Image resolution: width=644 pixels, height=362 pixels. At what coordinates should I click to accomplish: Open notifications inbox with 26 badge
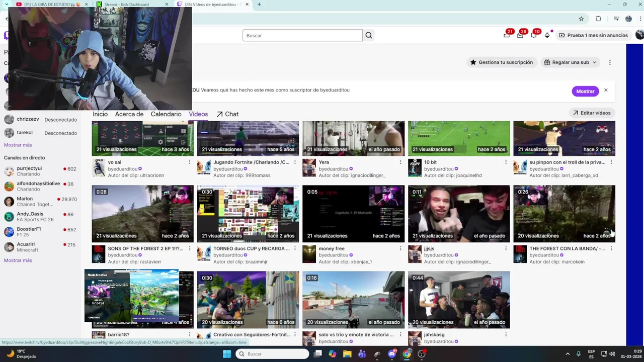521,35
